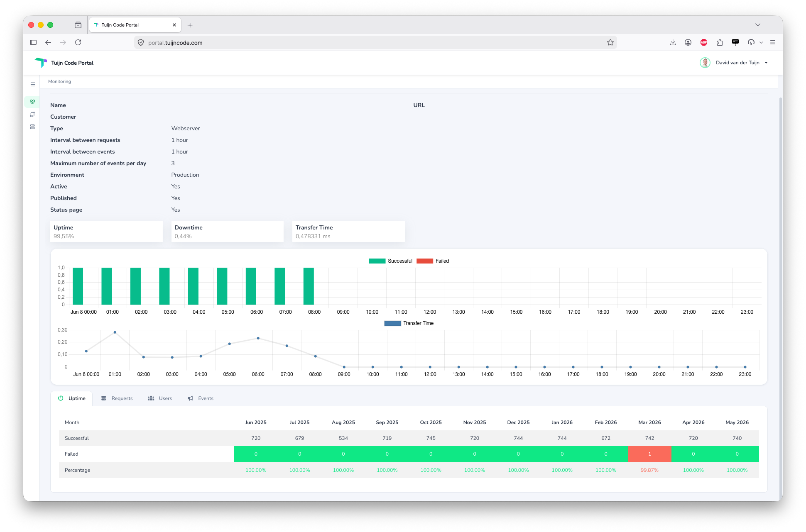Click the Tuijn Code Portal title
This screenshot has height=532, width=806.
72,63
